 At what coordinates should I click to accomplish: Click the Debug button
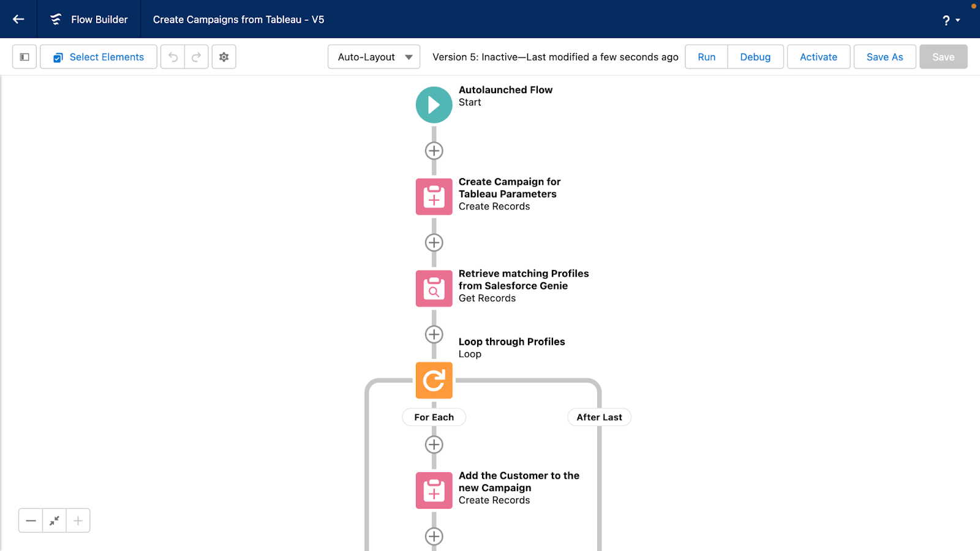point(755,57)
